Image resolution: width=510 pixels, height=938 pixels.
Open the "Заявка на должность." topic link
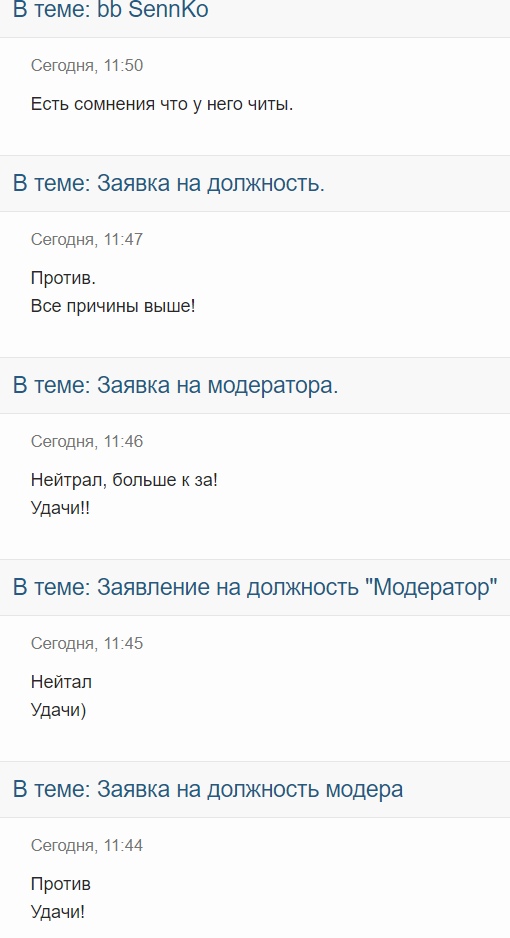point(210,183)
